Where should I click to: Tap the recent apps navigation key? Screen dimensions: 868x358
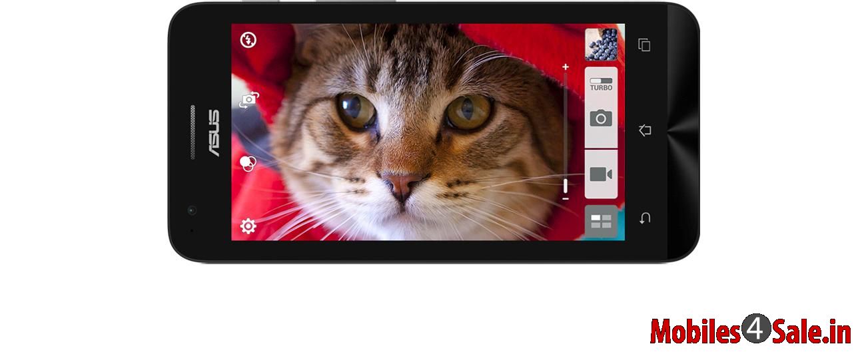[x=644, y=45]
